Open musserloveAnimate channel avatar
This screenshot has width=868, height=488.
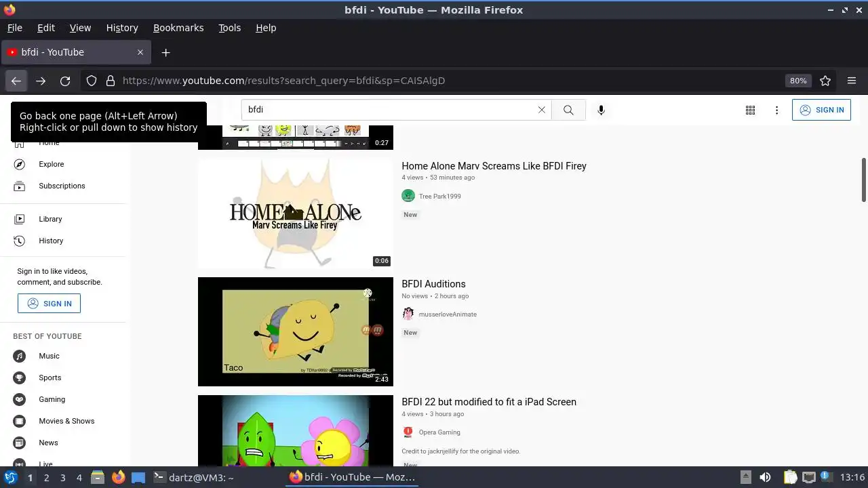tap(408, 314)
